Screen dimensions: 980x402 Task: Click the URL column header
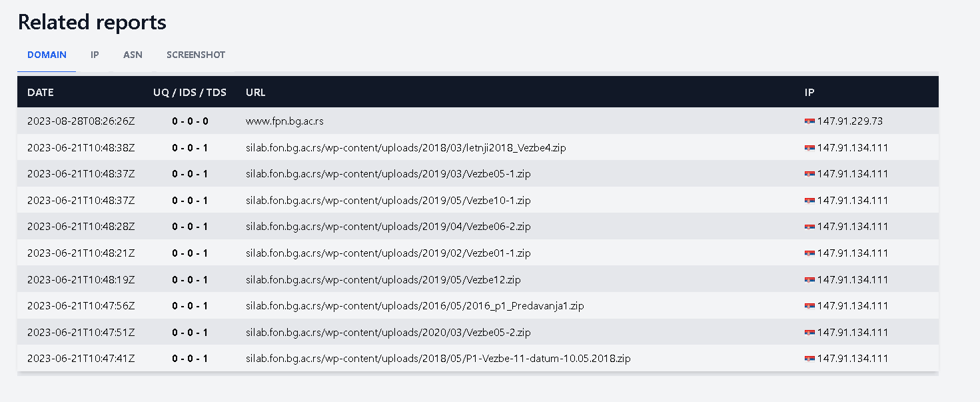(255, 93)
